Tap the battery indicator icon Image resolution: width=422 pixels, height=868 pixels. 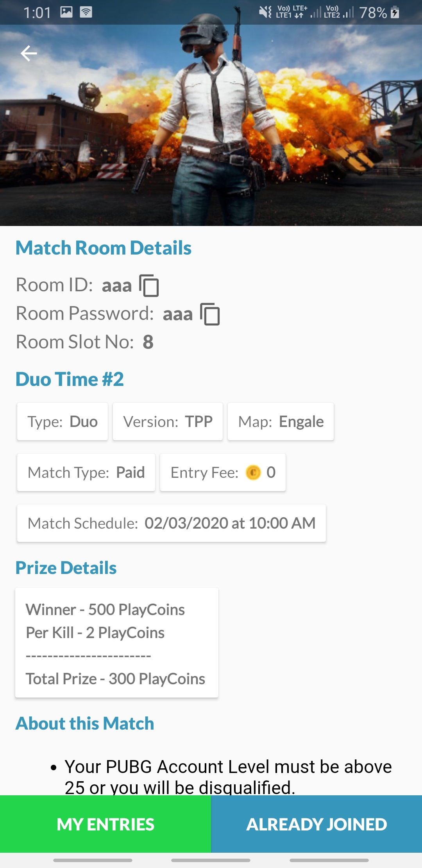(x=395, y=13)
